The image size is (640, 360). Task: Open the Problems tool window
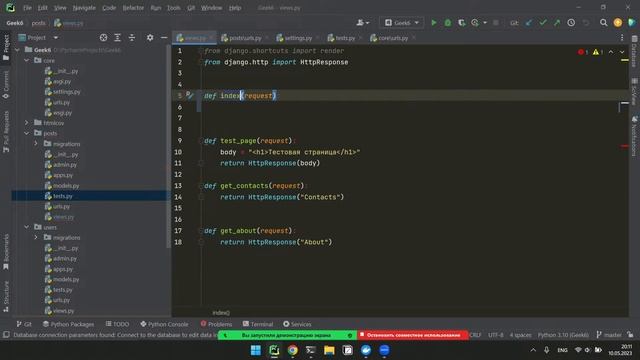(x=216, y=324)
